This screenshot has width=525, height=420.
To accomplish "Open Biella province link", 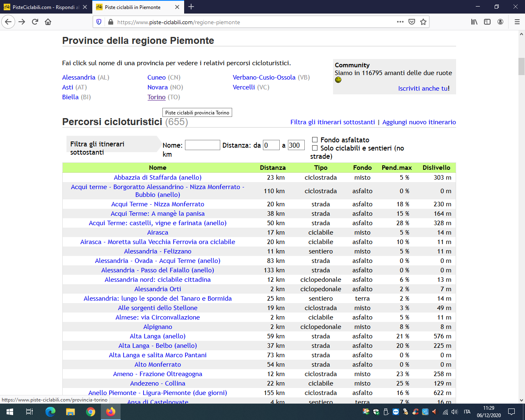I will click(x=71, y=97).
